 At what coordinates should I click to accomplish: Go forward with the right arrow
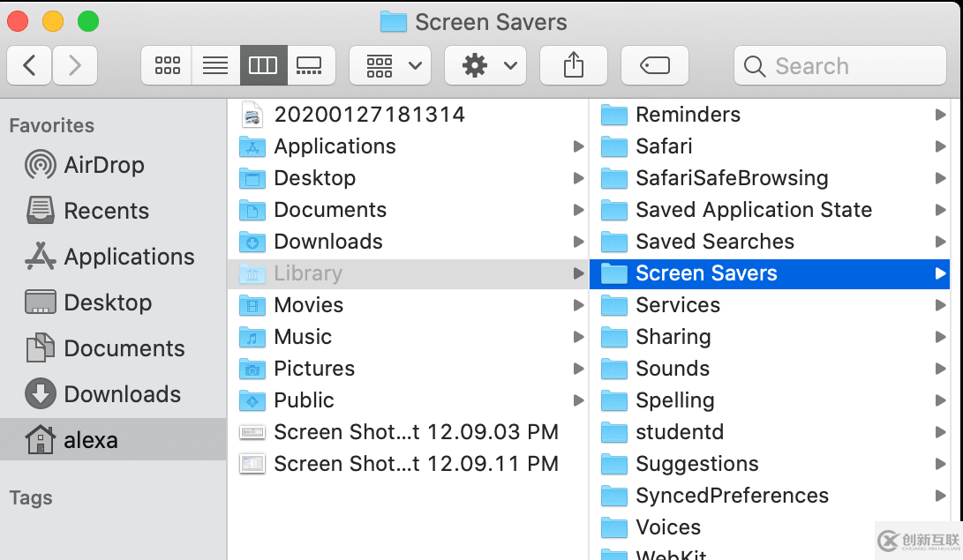pos(75,66)
